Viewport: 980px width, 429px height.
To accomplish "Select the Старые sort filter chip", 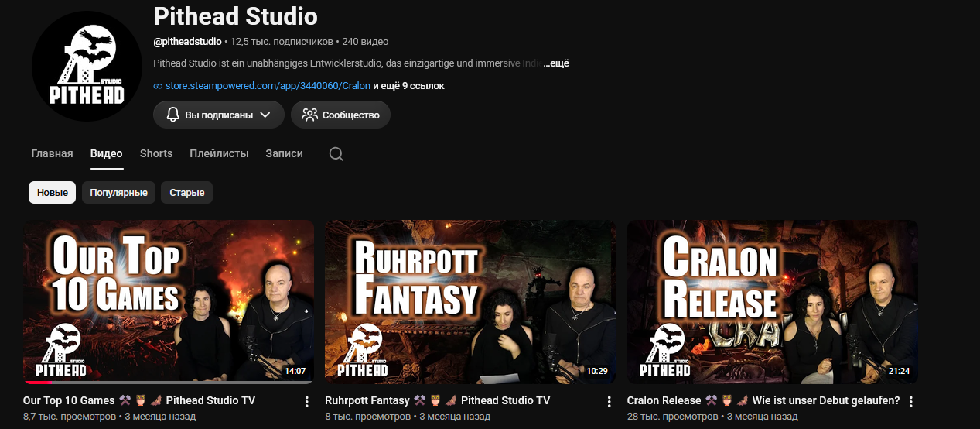I will point(186,193).
